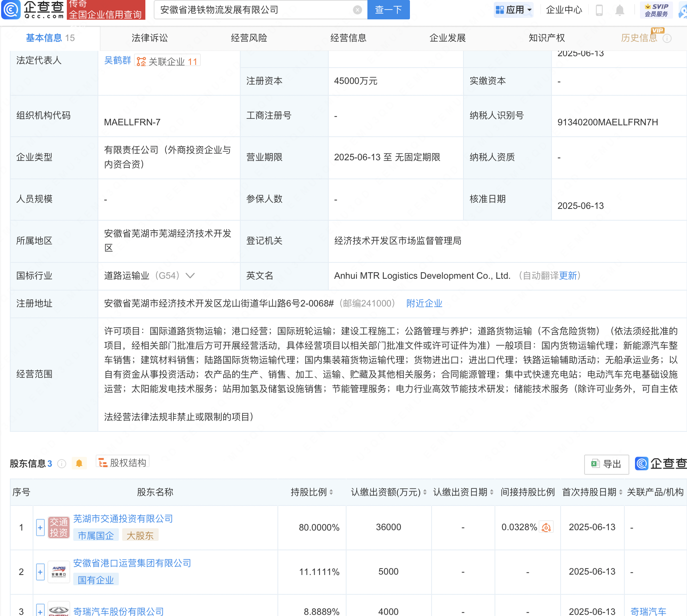Switch to 法律诉讼 tab
This screenshot has height=616, width=687.
[150, 38]
